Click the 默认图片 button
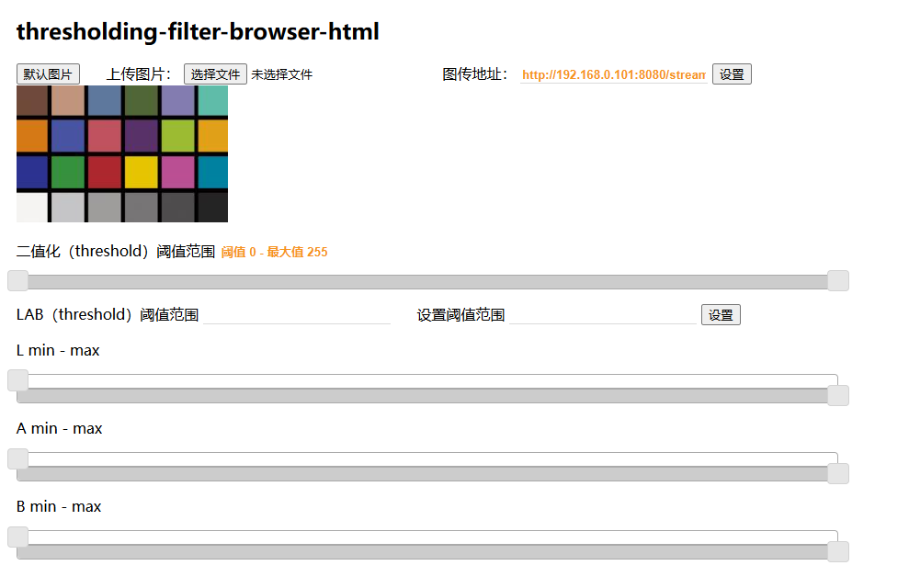The image size is (909, 588). coord(48,74)
